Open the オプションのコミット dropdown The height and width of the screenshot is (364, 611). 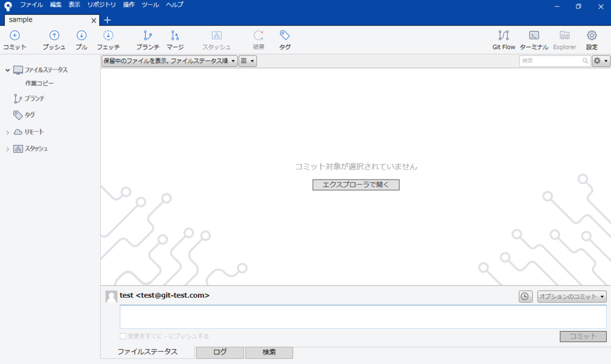pyautogui.click(x=572, y=296)
